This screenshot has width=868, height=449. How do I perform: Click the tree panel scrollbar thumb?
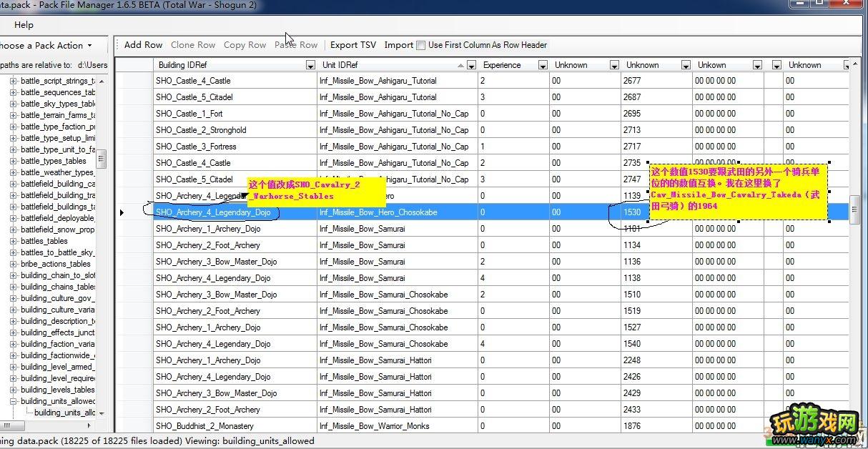(102, 159)
